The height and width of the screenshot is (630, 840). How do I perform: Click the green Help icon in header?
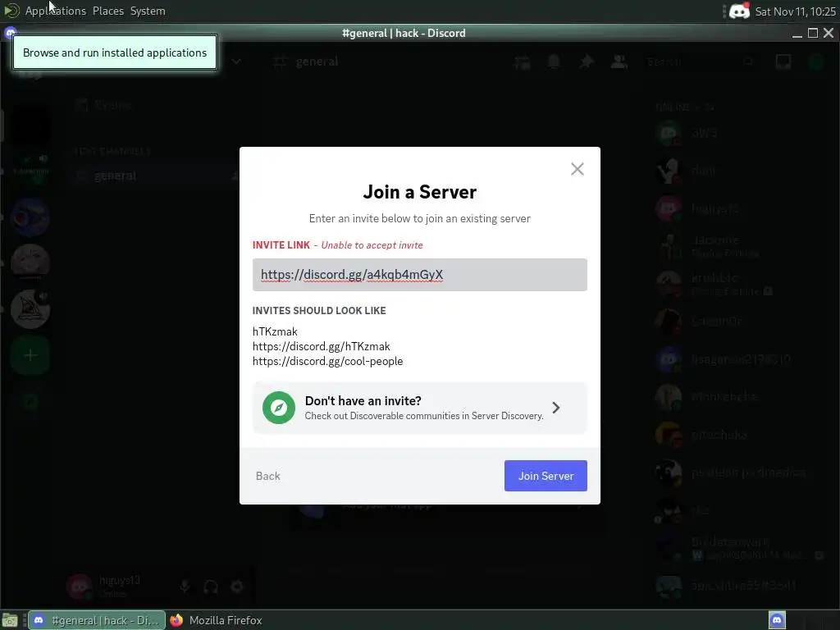click(x=816, y=62)
